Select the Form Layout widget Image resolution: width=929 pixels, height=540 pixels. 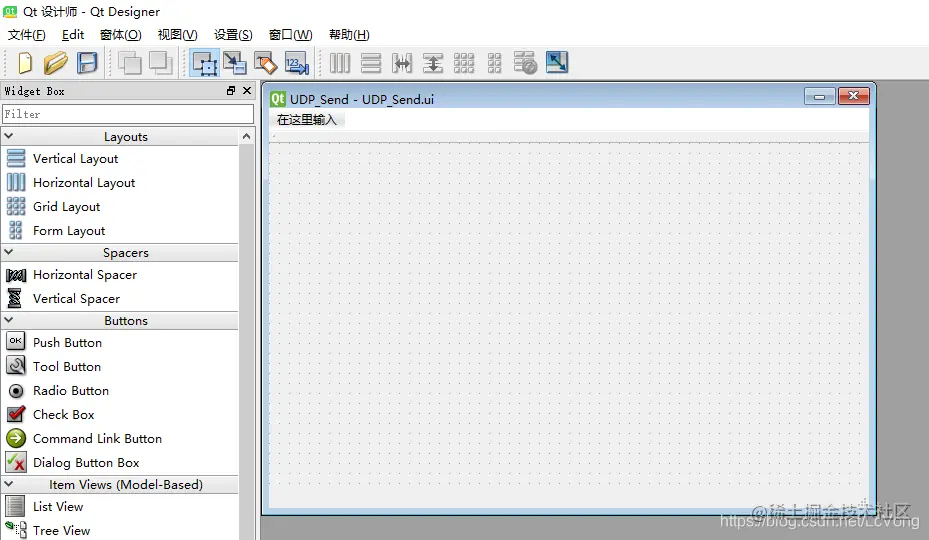pyautogui.click(x=69, y=231)
